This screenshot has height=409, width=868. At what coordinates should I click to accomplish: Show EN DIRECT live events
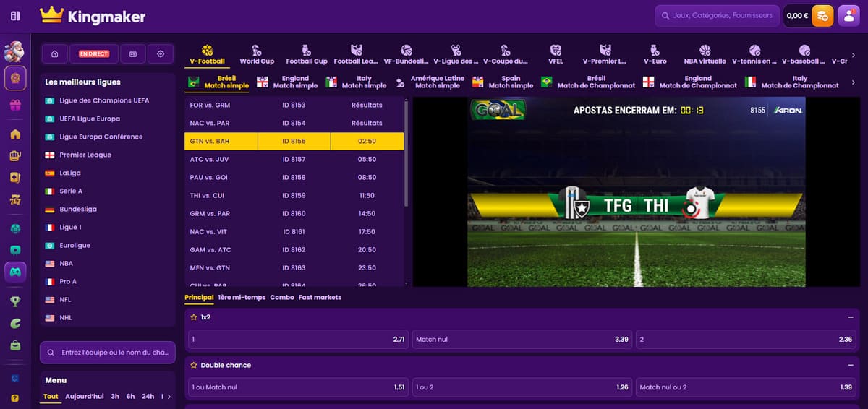coord(93,53)
